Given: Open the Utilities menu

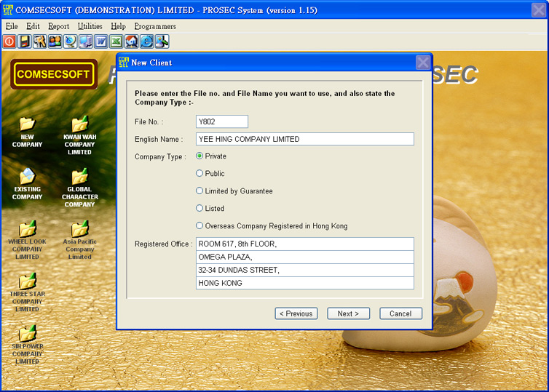Looking at the screenshot, I should [90, 26].
